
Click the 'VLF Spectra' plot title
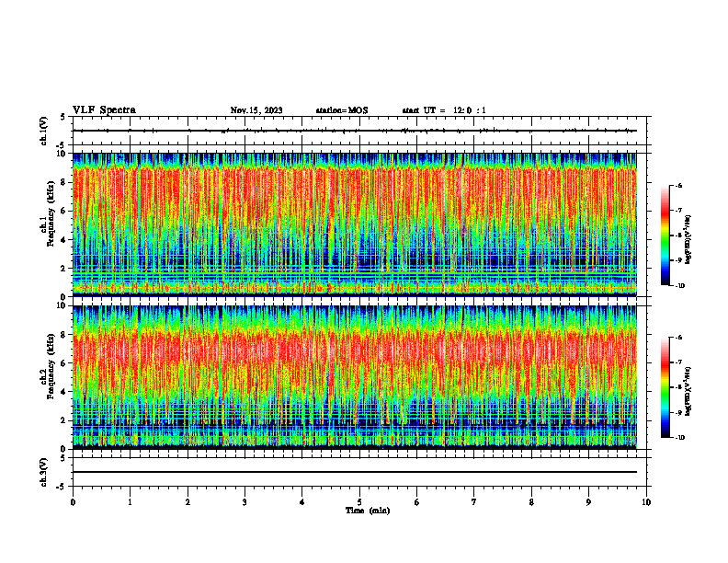(105, 110)
